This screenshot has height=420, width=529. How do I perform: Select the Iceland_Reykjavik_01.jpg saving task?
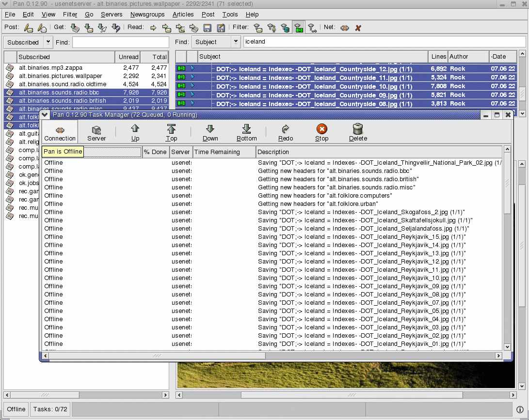[x=273, y=344]
